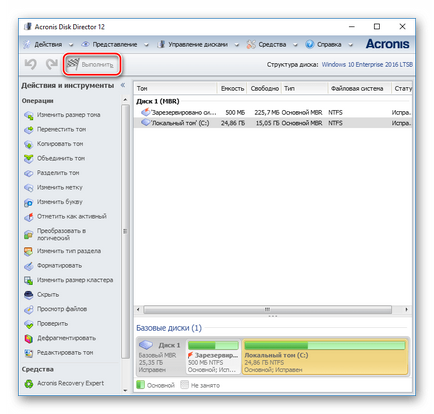Open Acronis Recovery Expert tool
434x414 pixels.
coord(70,383)
